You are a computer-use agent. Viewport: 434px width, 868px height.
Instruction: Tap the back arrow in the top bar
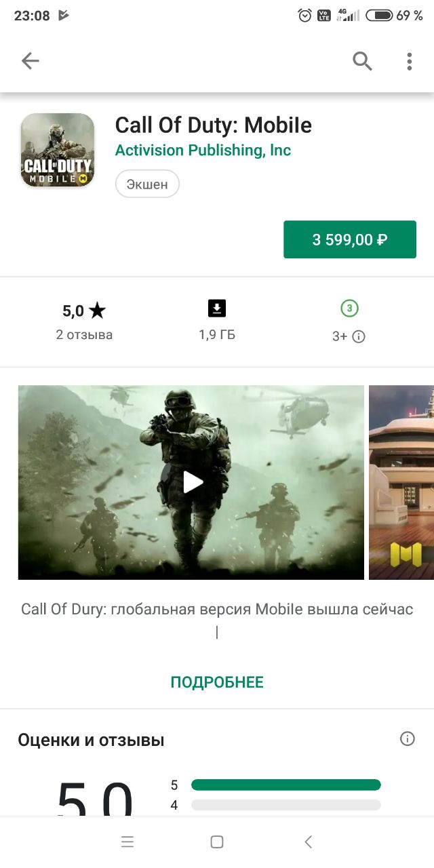pos(31,61)
